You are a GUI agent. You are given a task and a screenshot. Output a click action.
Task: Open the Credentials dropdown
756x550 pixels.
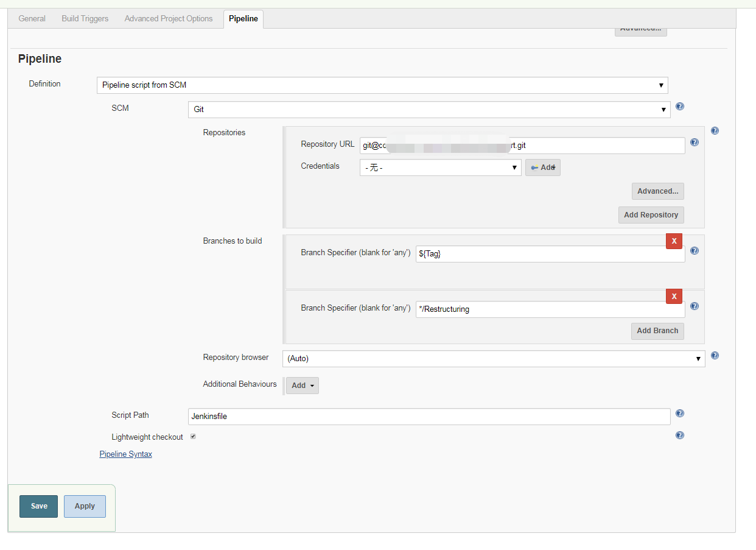pyautogui.click(x=440, y=167)
